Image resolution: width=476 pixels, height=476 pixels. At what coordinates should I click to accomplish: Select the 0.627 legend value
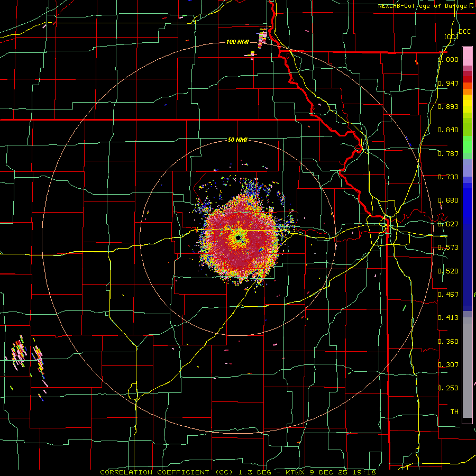point(448,224)
